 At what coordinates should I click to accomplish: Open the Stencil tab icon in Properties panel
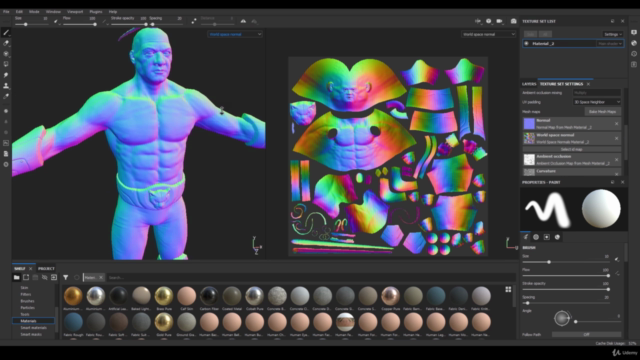547,237
